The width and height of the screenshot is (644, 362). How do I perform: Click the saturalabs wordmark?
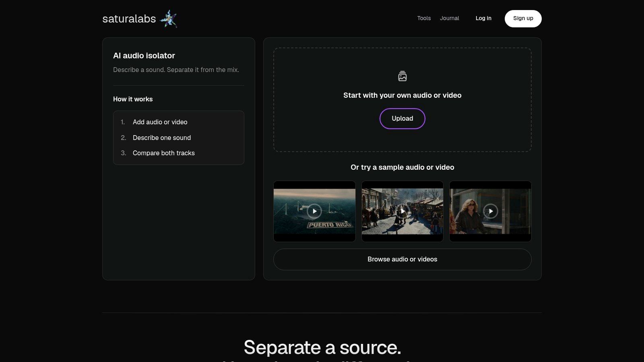click(x=129, y=19)
